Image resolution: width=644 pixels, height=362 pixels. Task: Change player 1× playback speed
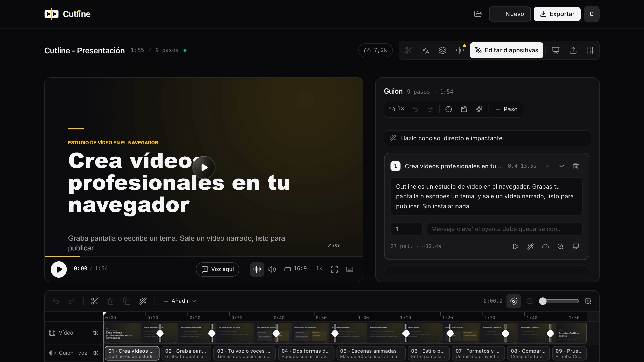coord(319,269)
